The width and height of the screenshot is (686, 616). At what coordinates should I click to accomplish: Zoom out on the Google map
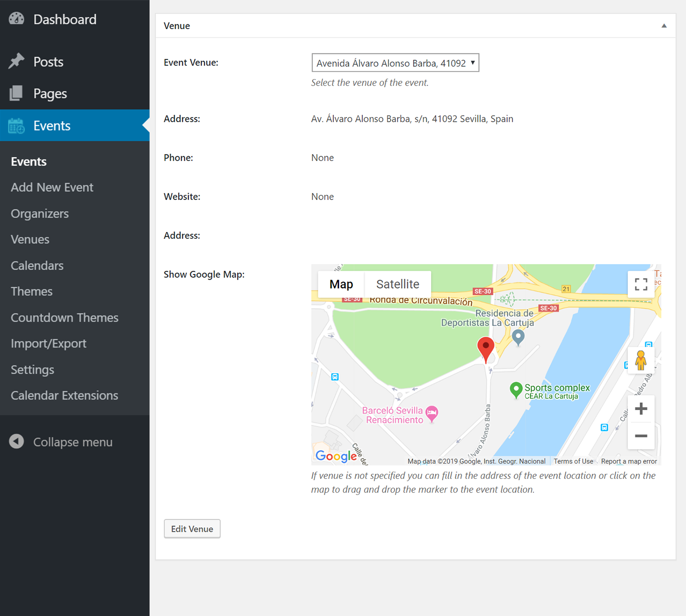641,436
